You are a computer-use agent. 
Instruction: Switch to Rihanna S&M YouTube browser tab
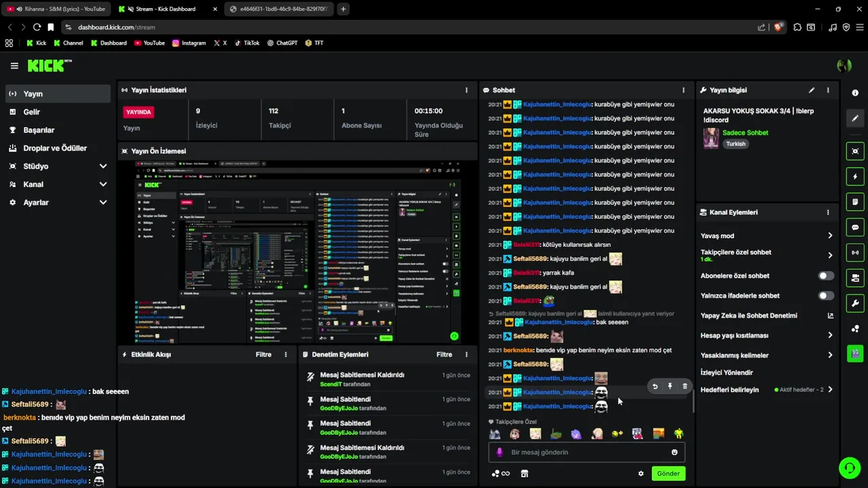(56, 9)
